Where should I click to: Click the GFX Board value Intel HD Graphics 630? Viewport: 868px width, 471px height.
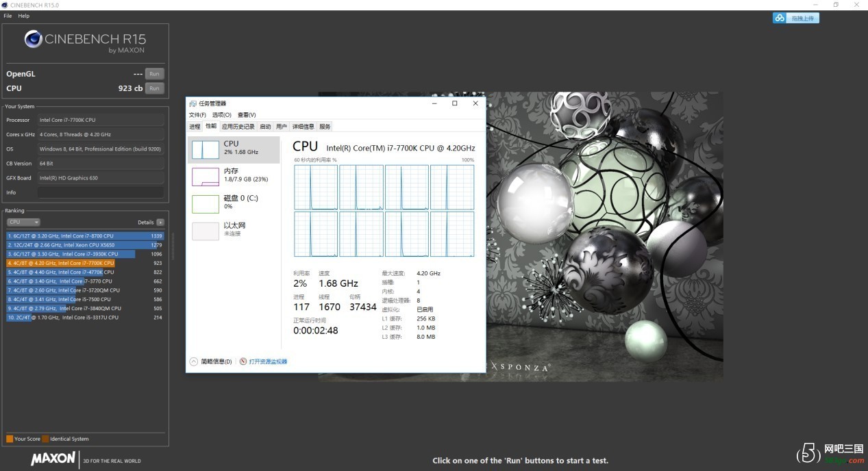point(101,178)
